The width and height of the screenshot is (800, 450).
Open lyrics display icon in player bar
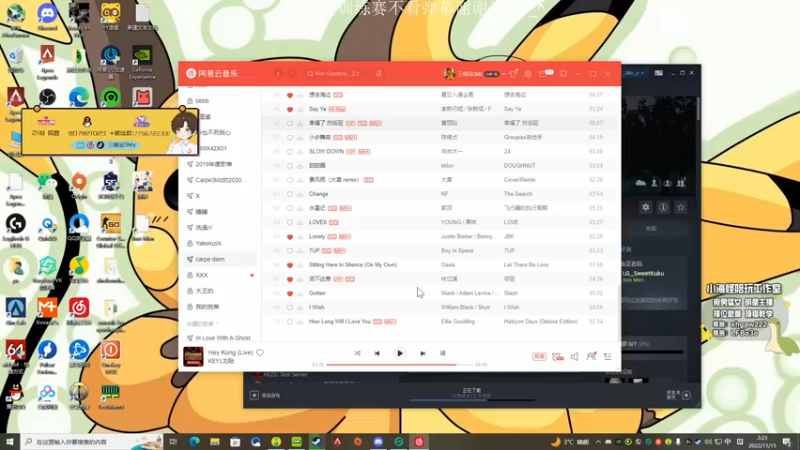pyautogui.click(x=442, y=353)
